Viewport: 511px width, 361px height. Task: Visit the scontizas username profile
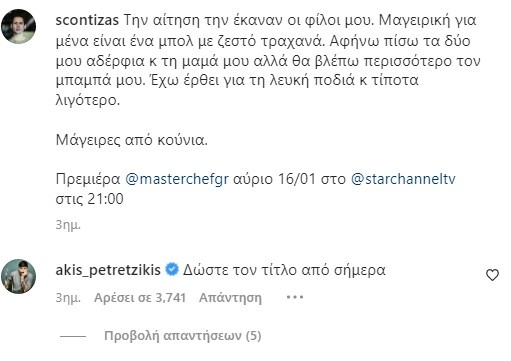pyautogui.click(x=87, y=20)
